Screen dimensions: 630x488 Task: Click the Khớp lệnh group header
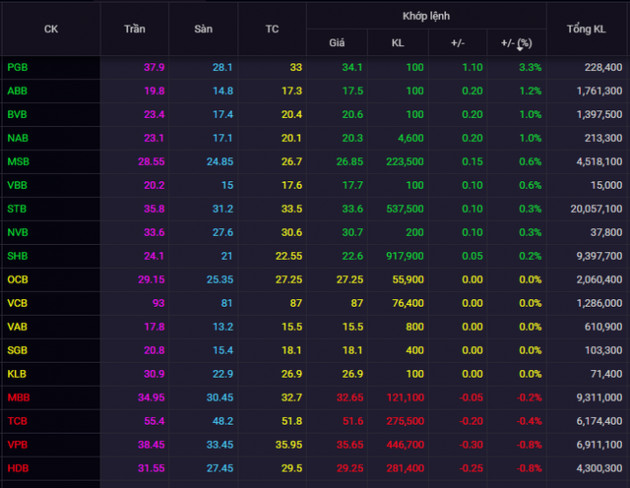(x=426, y=16)
